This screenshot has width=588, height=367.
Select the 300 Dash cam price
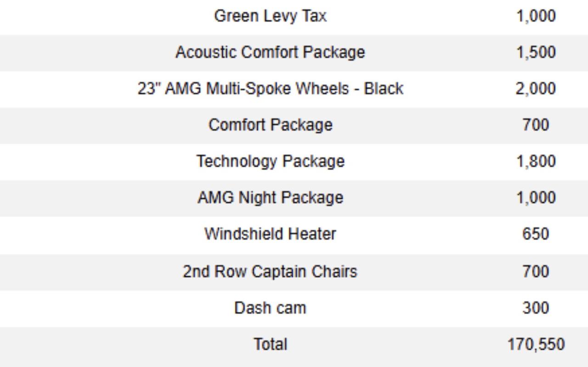[535, 308]
